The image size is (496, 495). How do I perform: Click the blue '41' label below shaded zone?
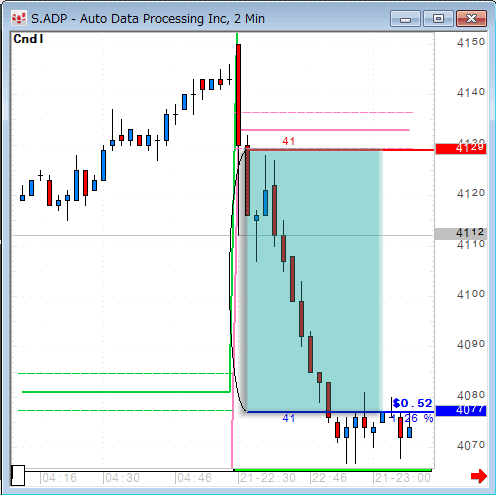289,418
